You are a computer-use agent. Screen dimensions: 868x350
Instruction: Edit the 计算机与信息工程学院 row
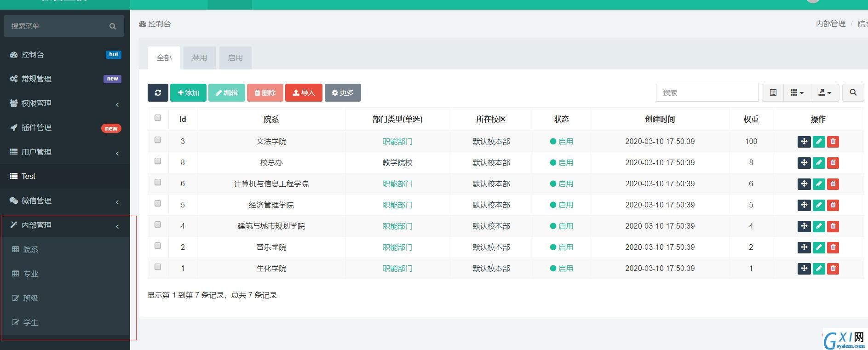pos(819,184)
